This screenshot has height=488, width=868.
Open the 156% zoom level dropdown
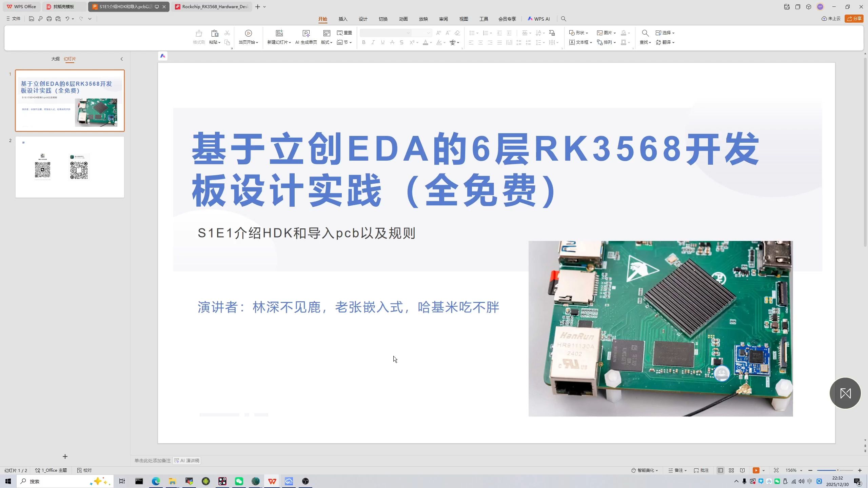click(794, 470)
